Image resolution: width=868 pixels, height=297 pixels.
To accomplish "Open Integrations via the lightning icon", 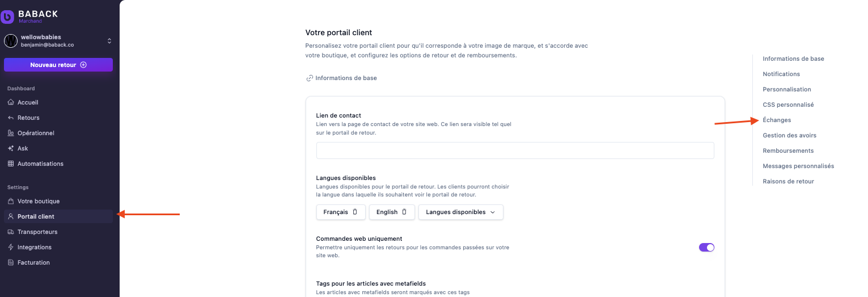I will point(11,248).
